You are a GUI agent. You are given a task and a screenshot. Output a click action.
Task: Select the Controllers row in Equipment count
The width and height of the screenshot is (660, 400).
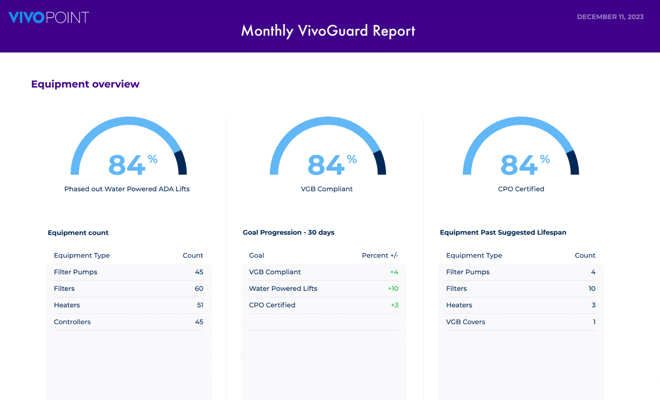[128, 322]
